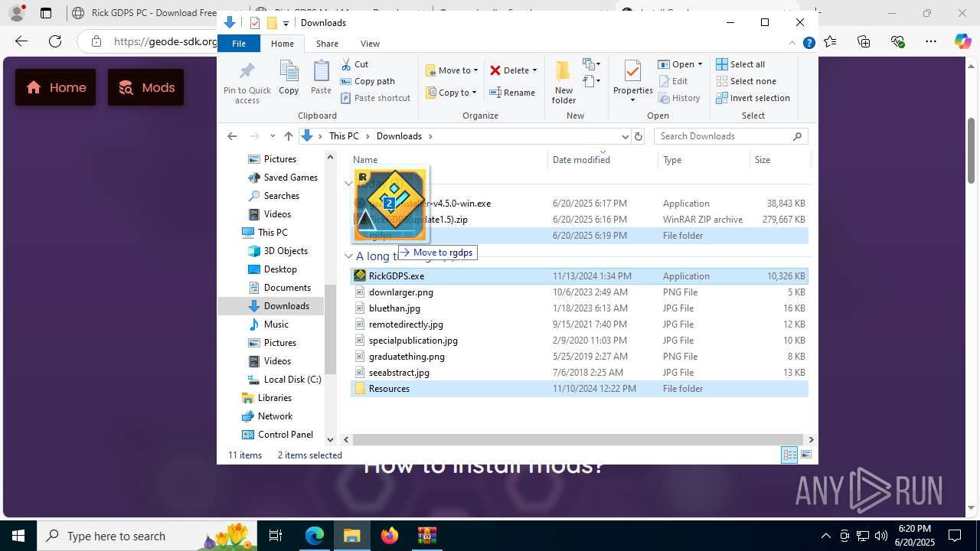
Task: Refresh the Edge browser page
Action: 55,41
